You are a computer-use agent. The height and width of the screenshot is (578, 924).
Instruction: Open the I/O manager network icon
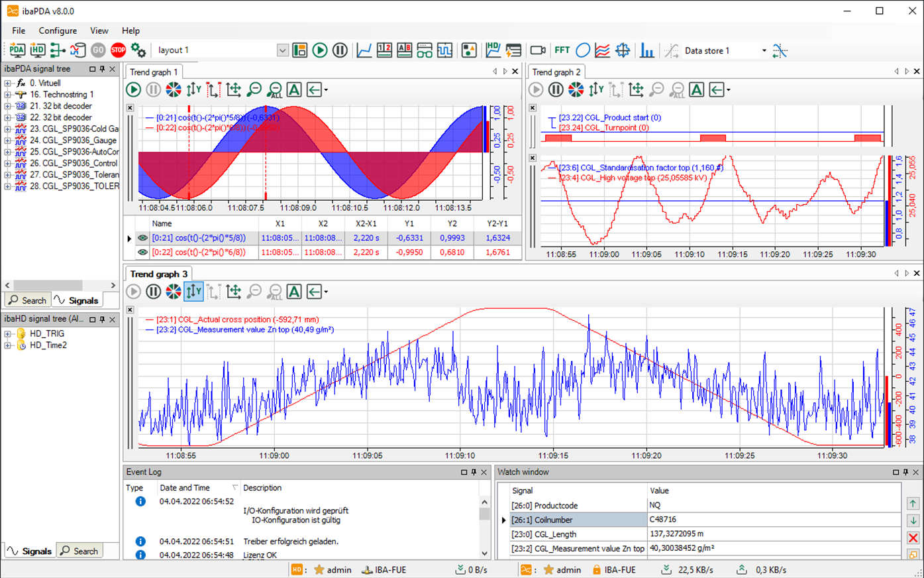58,50
